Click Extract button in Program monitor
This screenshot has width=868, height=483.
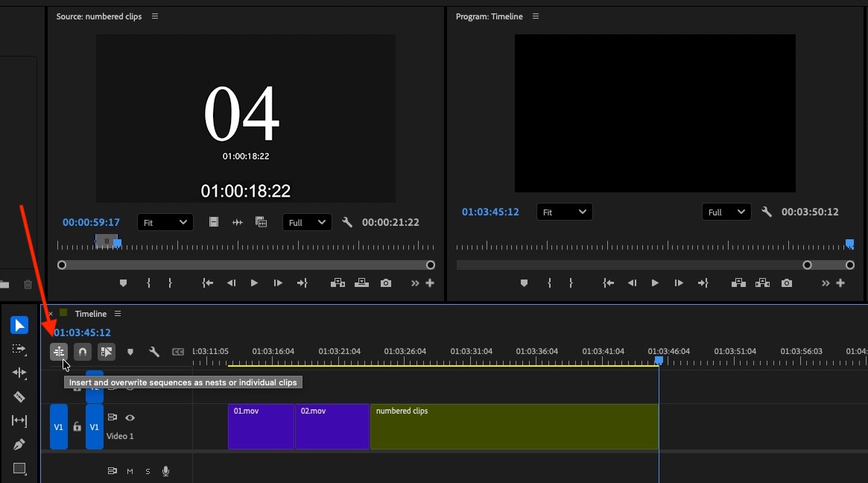click(x=762, y=283)
